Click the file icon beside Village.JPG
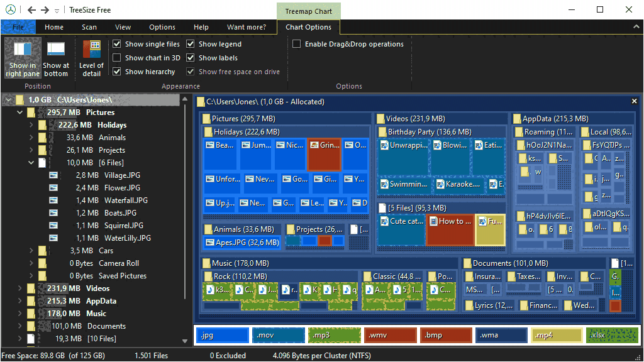The height and width of the screenshot is (362, 644). [53, 175]
